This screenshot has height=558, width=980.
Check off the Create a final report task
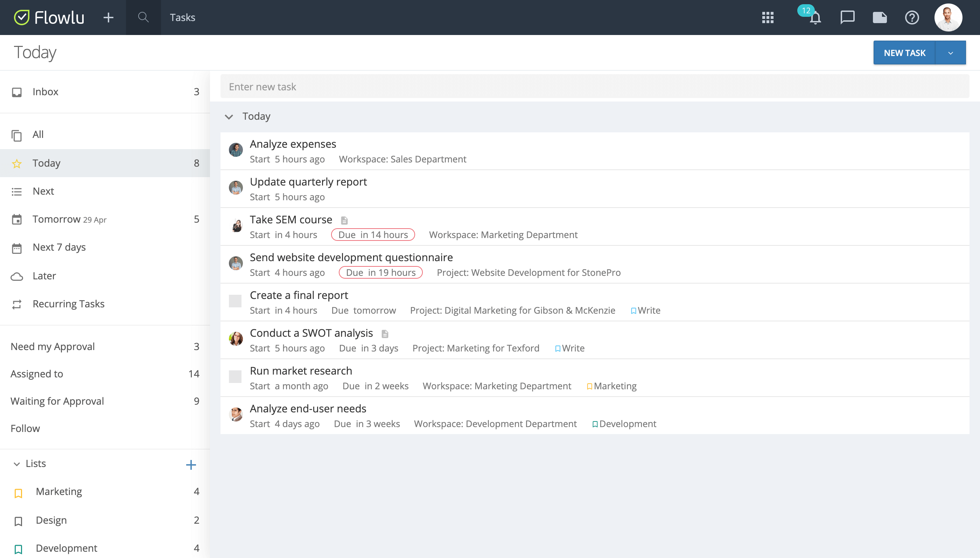coord(235,301)
